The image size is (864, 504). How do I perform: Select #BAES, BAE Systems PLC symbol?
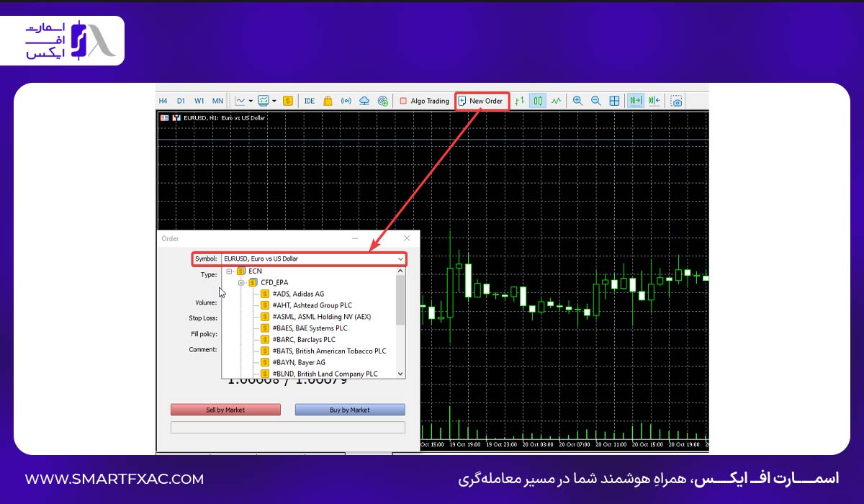tap(303, 328)
